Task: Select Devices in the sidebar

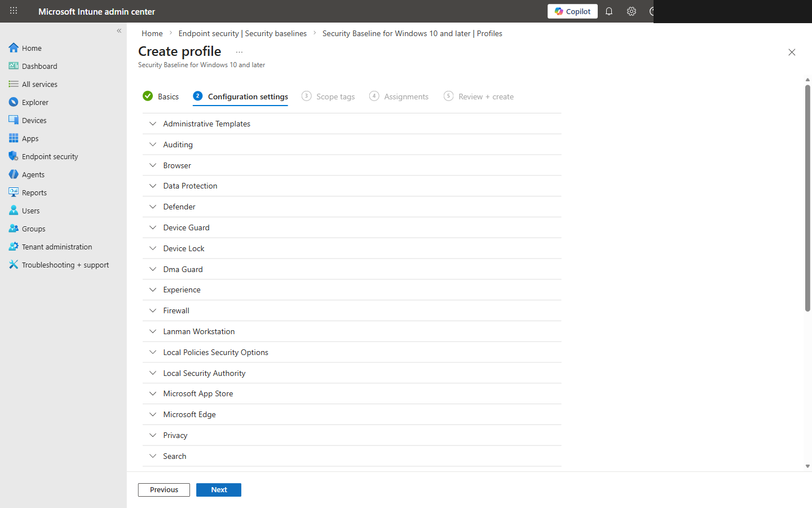Action: (x=34, y=120)
